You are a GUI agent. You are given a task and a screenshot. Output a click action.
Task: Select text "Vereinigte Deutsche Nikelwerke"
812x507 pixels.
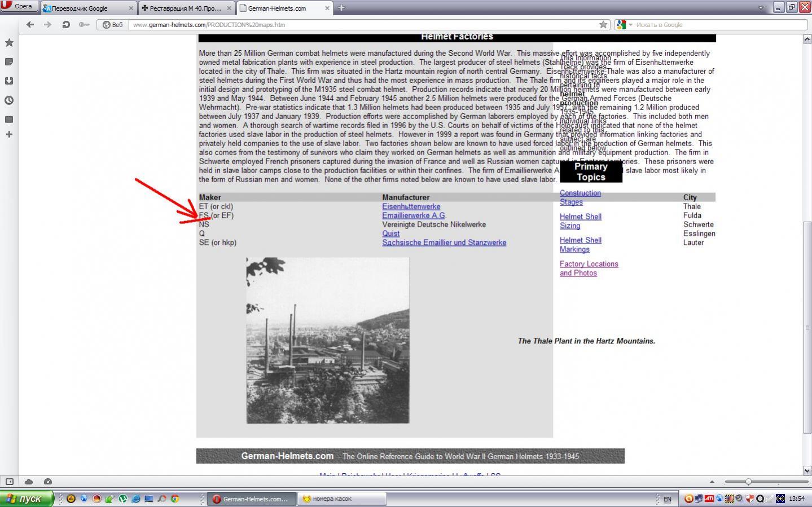[x=434, y=224]
